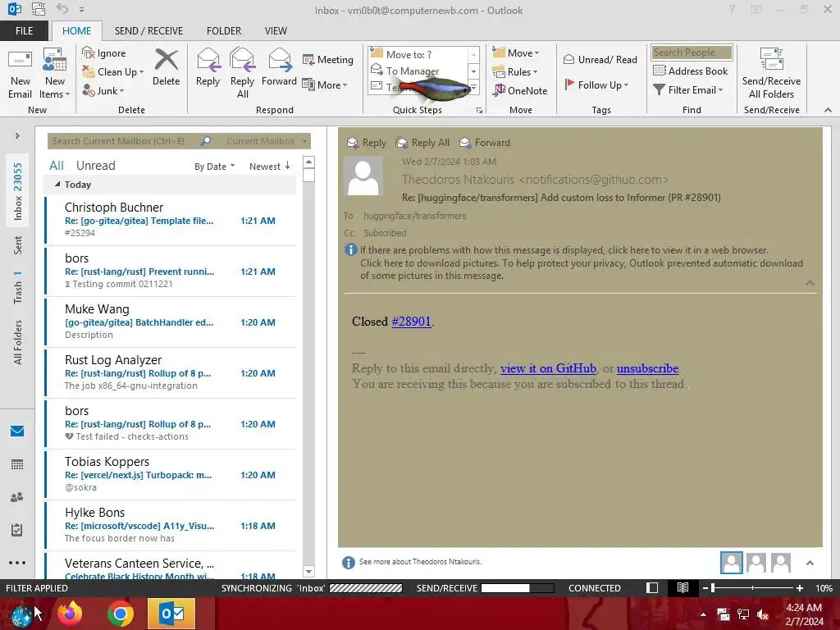
Task: Open Christoph Buchner's email
Action: (x=171, y=220)
